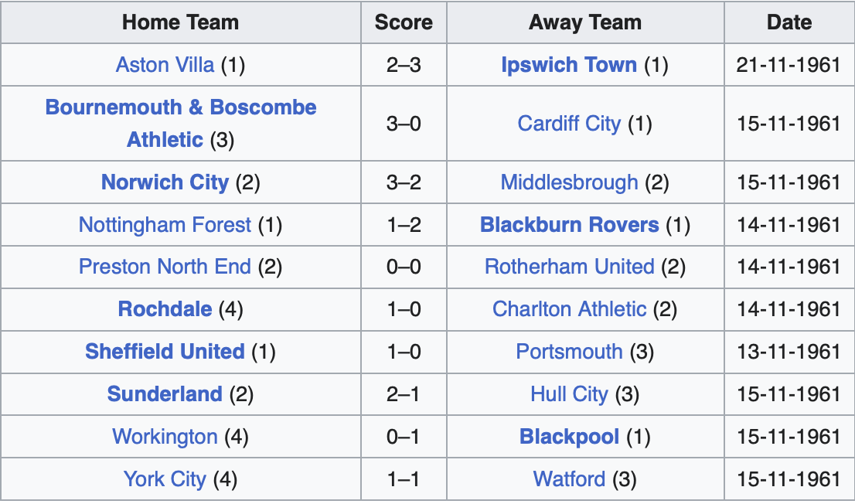
Task: Open the Aston Villa team link
Action: pos(165,65)
